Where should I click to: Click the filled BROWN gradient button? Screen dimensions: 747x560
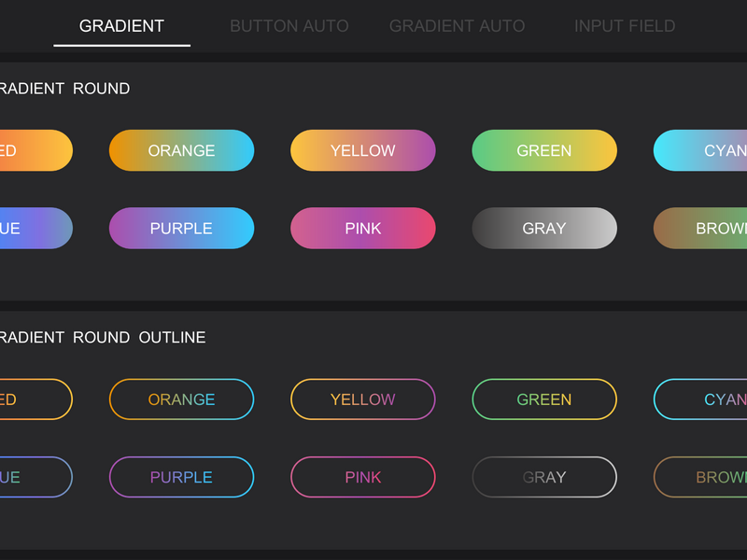(700, 228)
